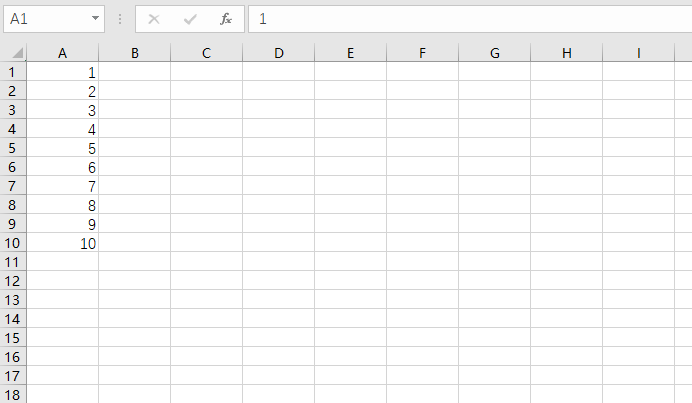This screenshot has height=403, width=692.
Task: Click the Insert Function fx icon
Action: tap(226, 19)
